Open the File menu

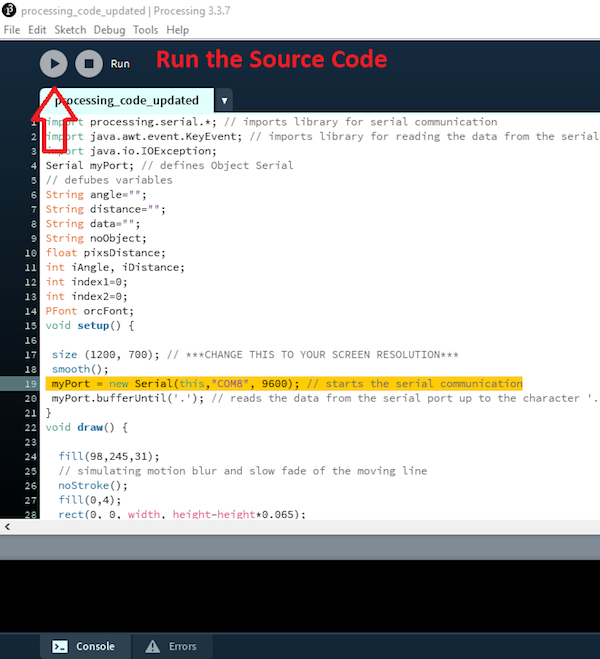[12, 30]
